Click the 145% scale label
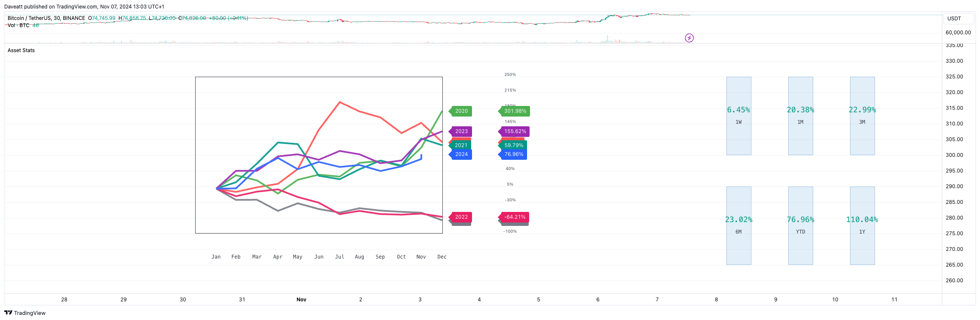The width and height of the screenshot is (980, 320). [x=510, y=122]
